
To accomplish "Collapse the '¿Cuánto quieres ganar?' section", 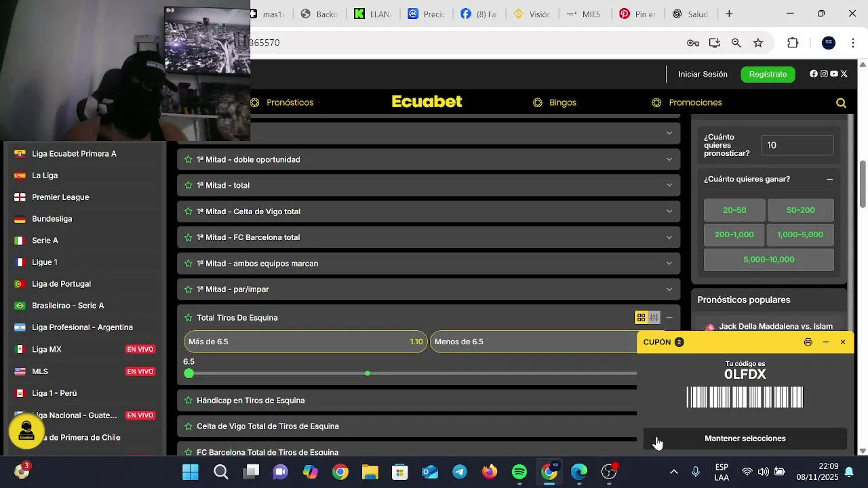I will [829, 179].
